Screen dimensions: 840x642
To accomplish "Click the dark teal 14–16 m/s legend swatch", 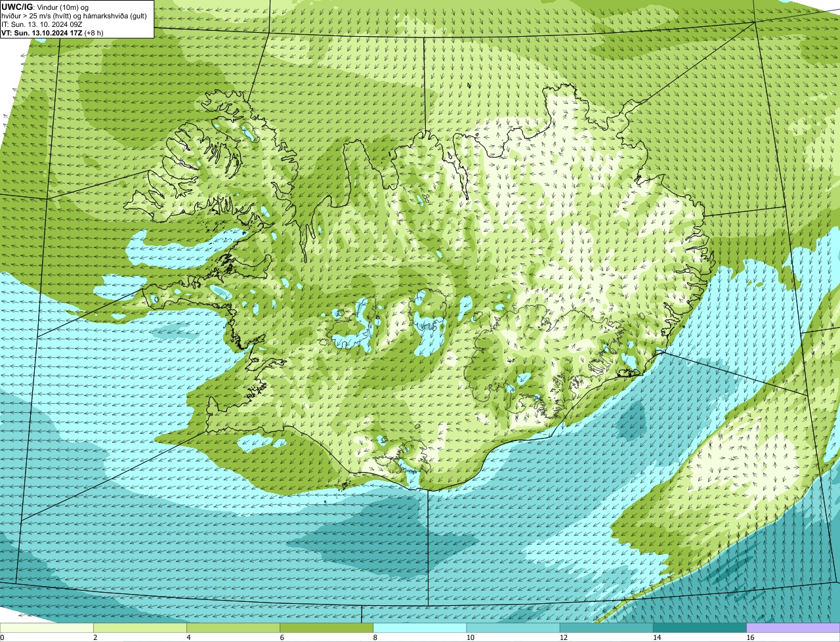I will pyautogui.click(x=700, y=628).
